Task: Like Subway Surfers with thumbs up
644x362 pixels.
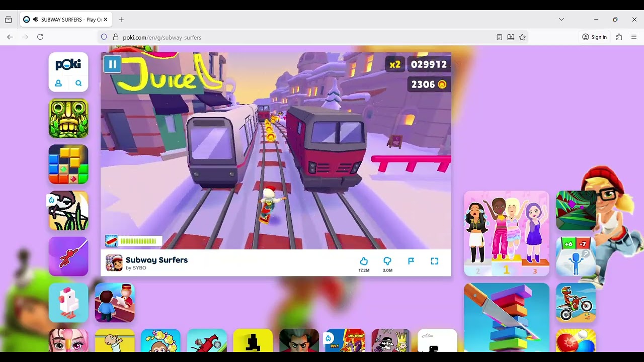Action: (364, 261)
